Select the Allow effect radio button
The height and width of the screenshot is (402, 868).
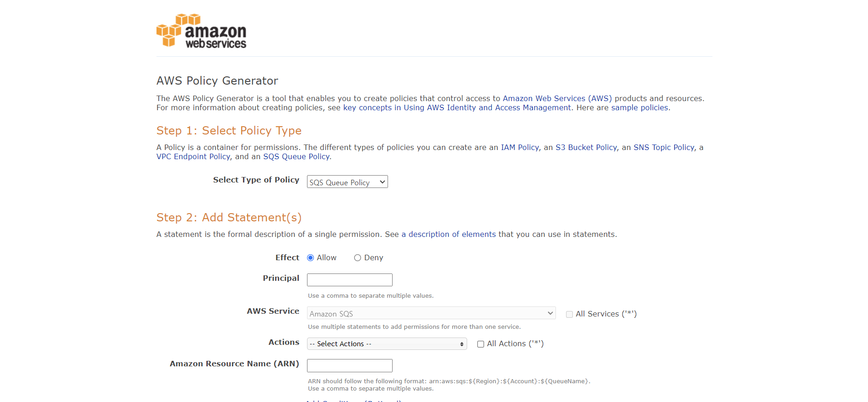tap(310, 258)
